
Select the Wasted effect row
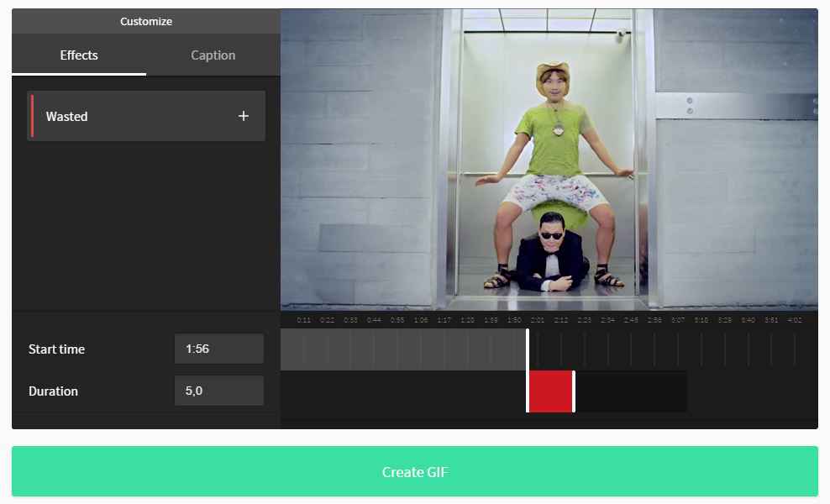point(146,116)
